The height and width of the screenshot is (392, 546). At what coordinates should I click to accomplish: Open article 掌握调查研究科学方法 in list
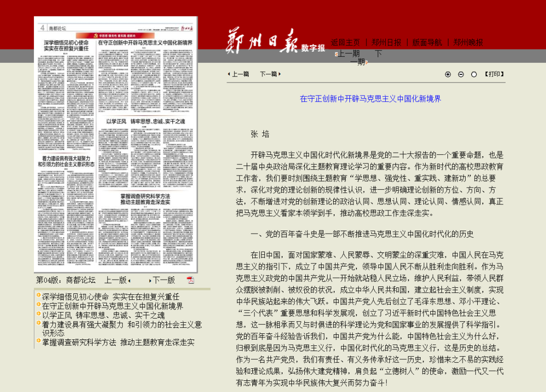coord(118,342)
